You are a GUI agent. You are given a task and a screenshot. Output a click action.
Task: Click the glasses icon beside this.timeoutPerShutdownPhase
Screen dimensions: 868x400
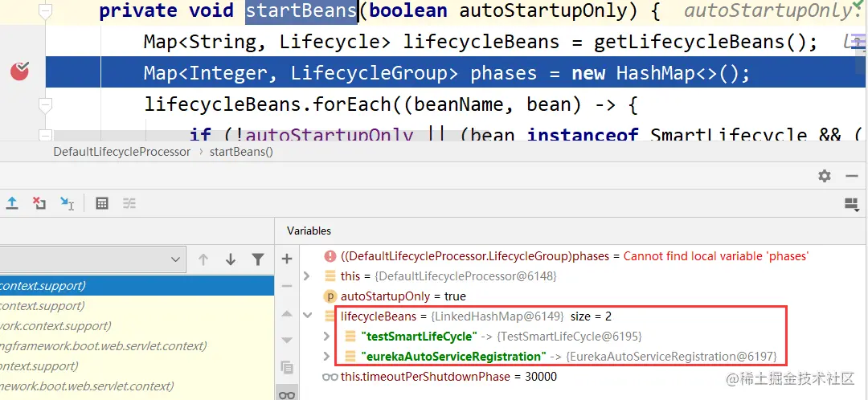(x=330, y=377)
